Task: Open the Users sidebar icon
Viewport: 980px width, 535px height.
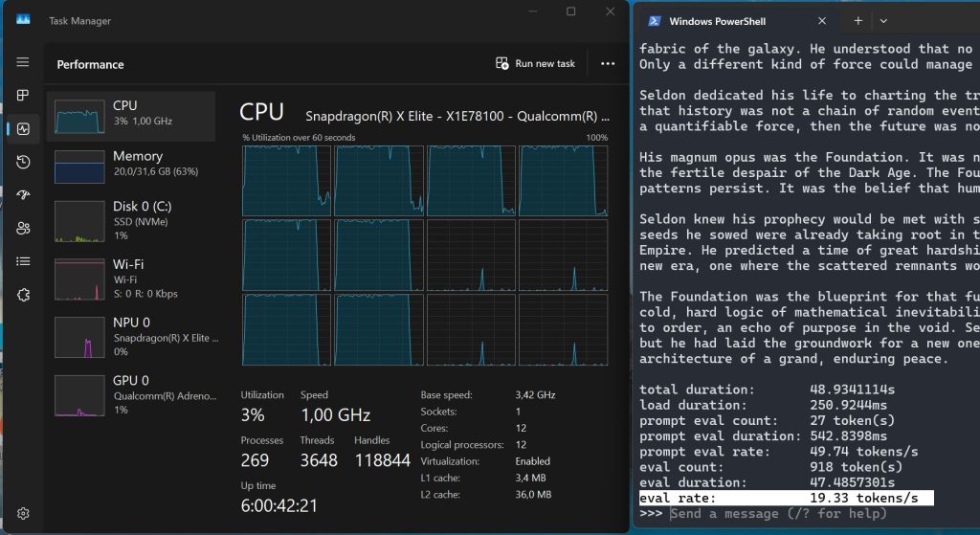Action: (23, 228)
